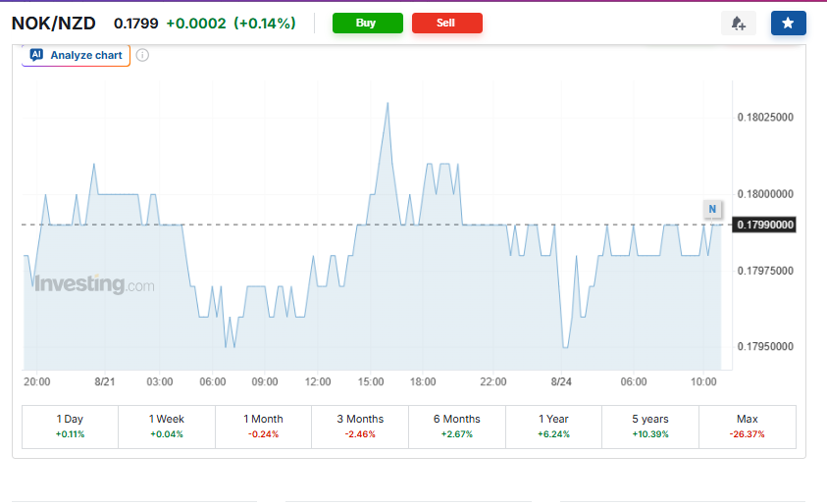Screen dimensions: 827x504
Task: Switch to the 1 Year range
Action: coord(554,427)
